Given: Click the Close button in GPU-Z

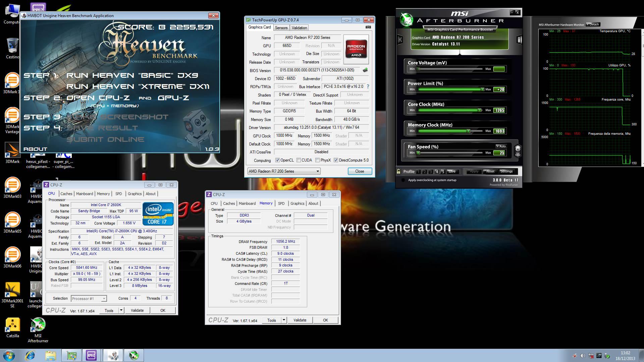Looking at the screenshot, I should (x=360, y=171).
